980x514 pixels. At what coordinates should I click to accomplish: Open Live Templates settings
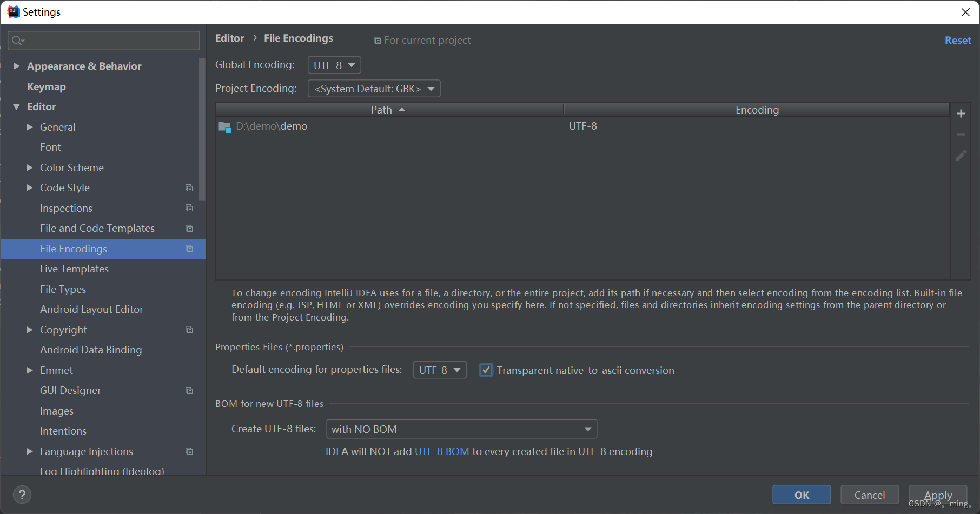[74, 269]
